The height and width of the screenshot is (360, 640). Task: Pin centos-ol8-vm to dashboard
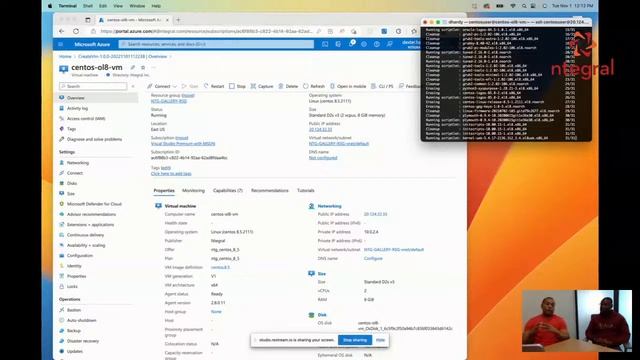pyautogui.click(x=143, y=67)
